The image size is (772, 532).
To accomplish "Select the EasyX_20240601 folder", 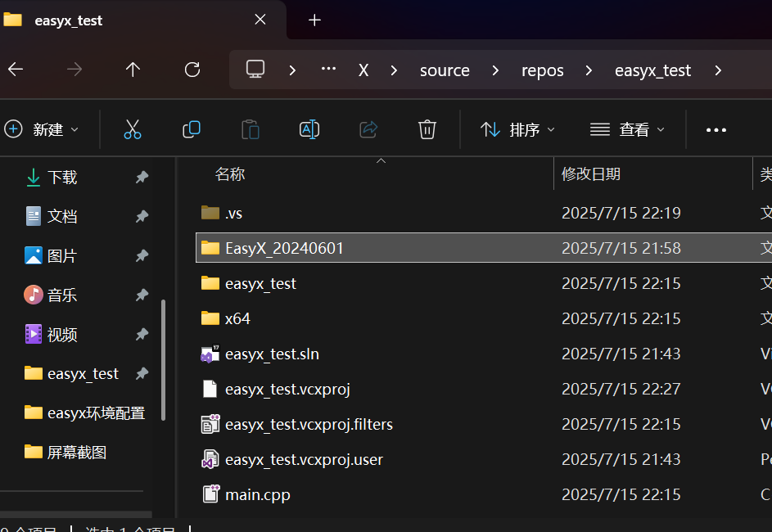I will [484, 248].
